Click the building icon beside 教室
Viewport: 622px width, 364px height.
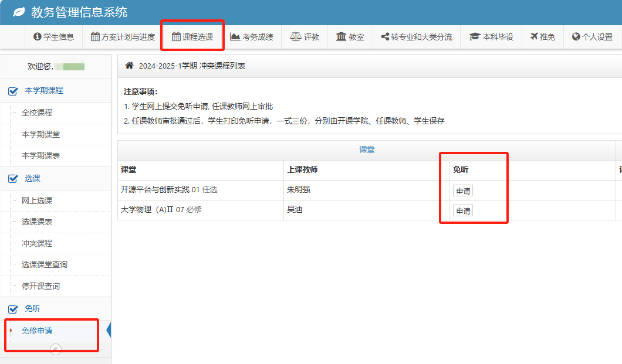pos(341,37)
